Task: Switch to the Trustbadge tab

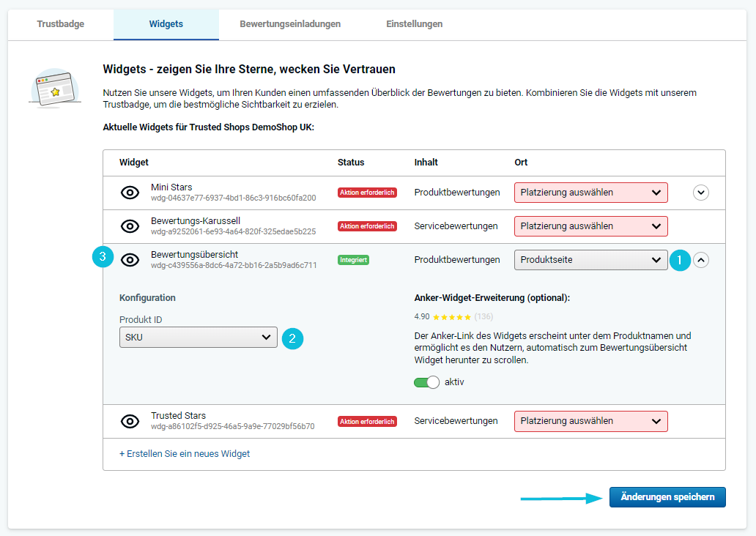Action: pyautogui.click(x=61, y=24)
